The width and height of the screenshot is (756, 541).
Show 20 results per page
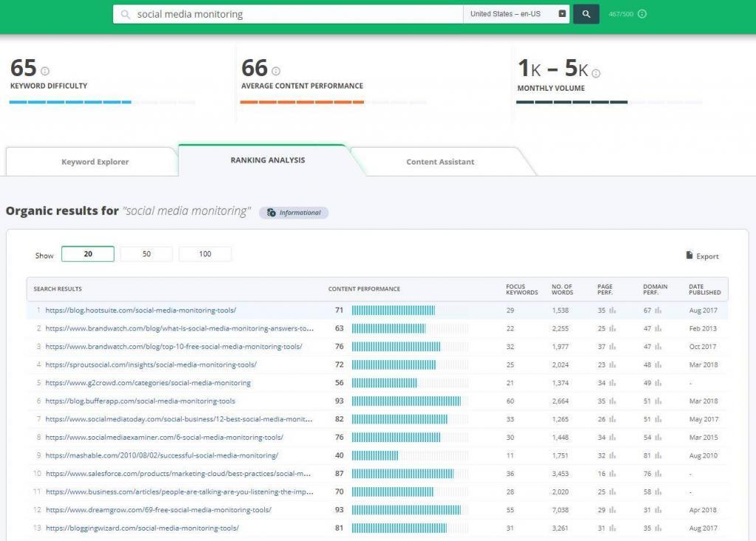point(88,254)
